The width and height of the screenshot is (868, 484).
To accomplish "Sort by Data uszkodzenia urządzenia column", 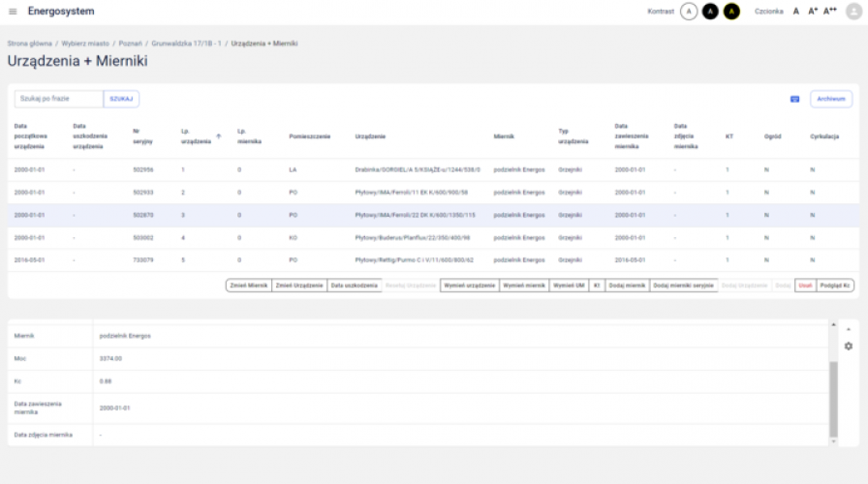I will pyautogui.click(x=90, y=136).
